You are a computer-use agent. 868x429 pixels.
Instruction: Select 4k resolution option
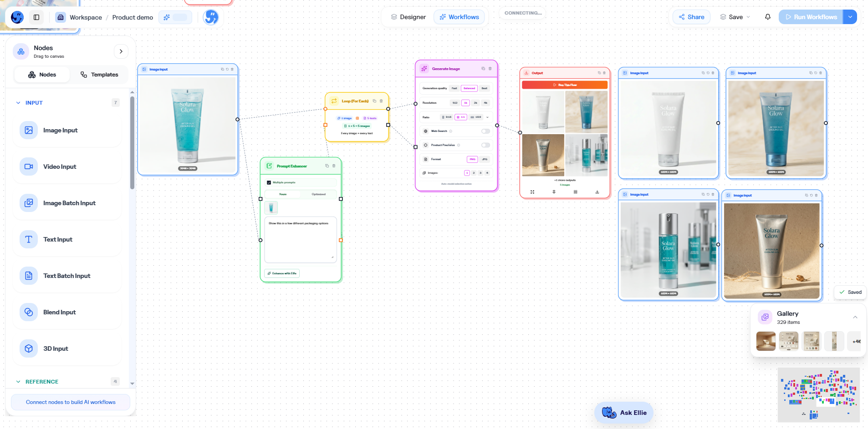485,103
